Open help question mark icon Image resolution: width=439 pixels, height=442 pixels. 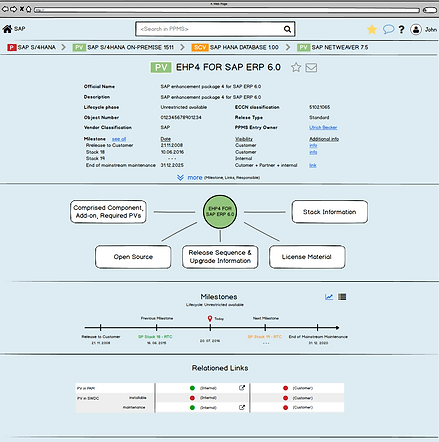(x=402, y=29)
